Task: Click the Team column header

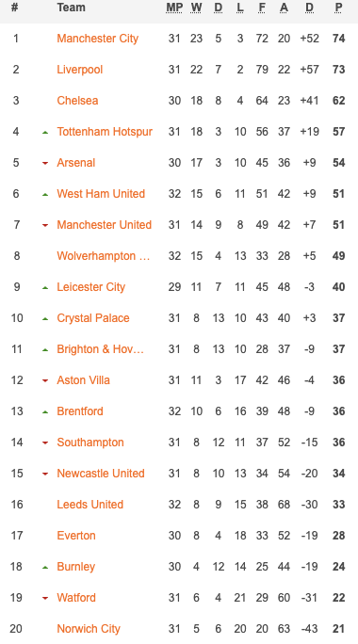Action: pos(71,8)
